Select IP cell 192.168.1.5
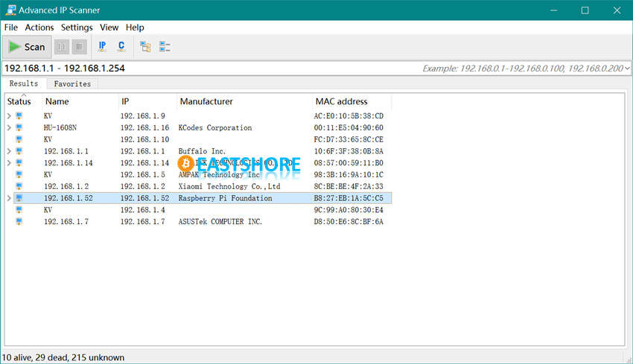 [143, 174]
